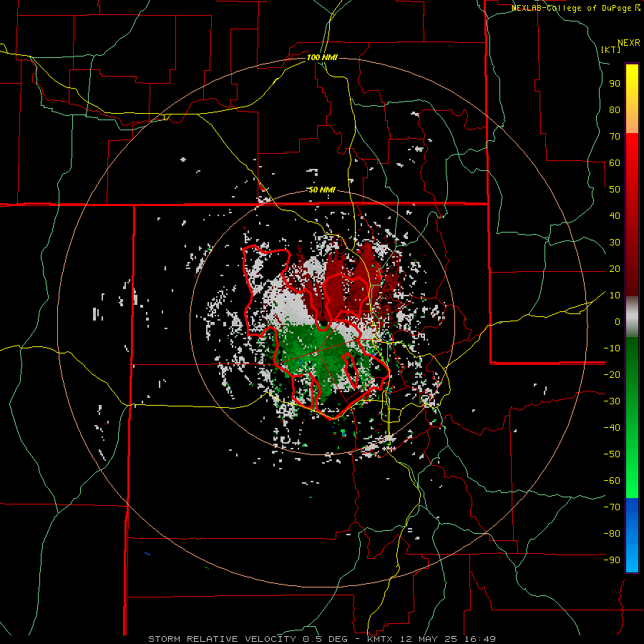The image size is (644, 644).
Task: Click the 70 value on the velocity scale
Action: [615, 137]
